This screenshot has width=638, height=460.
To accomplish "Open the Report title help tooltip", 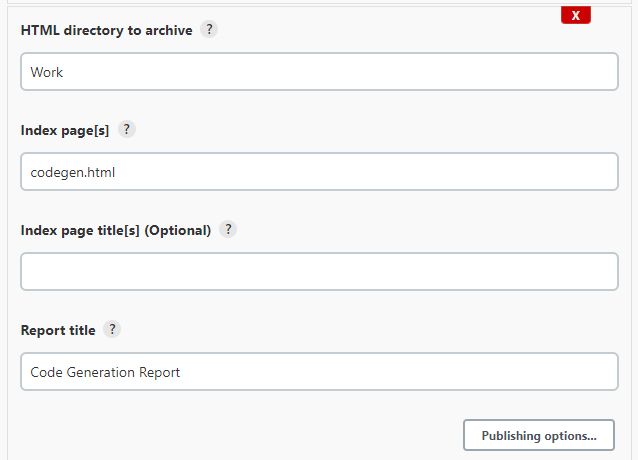I will (112, 330).
